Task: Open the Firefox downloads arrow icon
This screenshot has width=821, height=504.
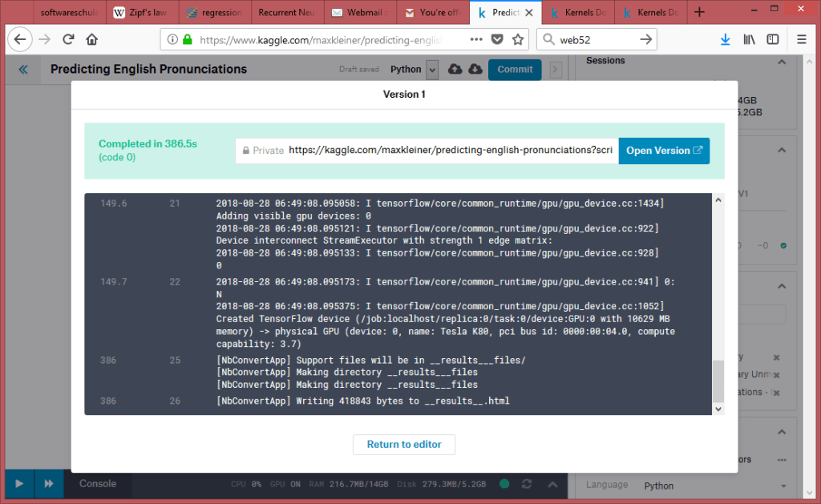Action: coord(725,39)
